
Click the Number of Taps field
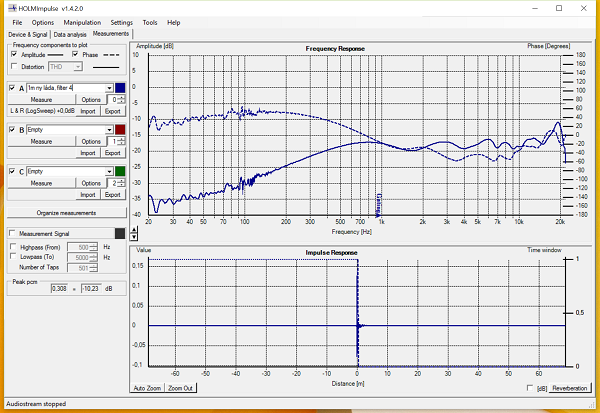coord(82,268)
